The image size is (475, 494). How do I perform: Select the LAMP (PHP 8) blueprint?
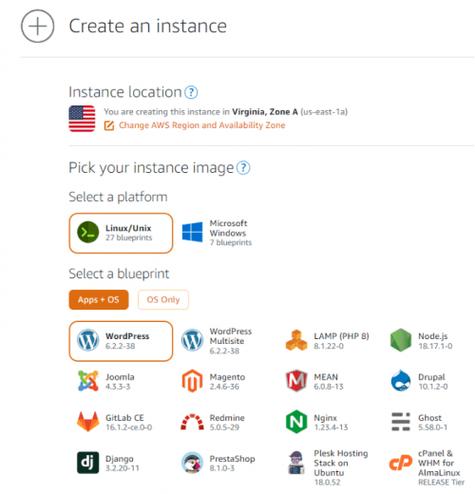pos(328,340)
